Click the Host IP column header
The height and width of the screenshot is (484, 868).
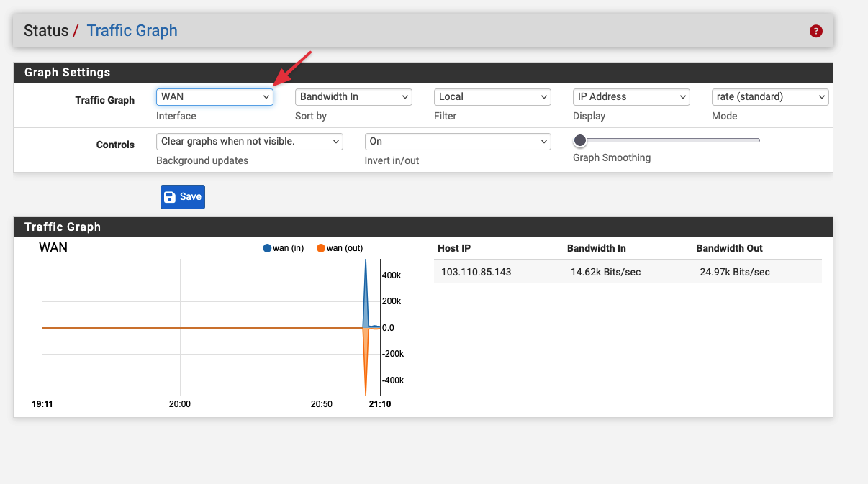[x=453, y=248]
